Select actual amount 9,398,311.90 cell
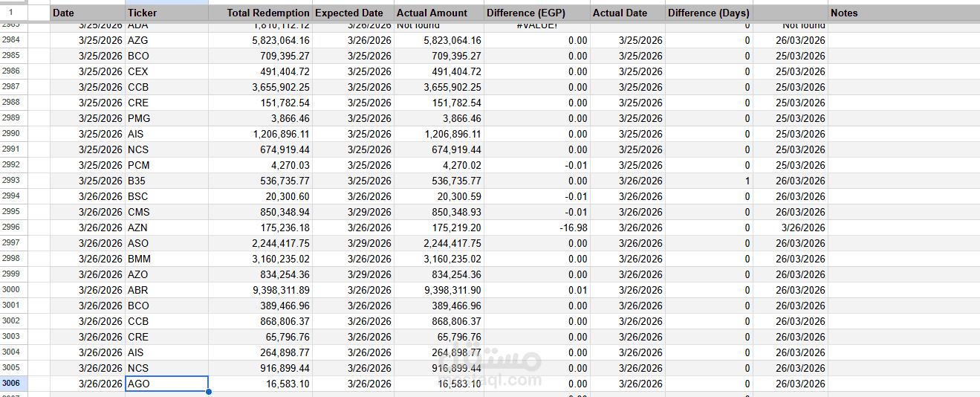The image size is (980, 397). pos(439,290)
